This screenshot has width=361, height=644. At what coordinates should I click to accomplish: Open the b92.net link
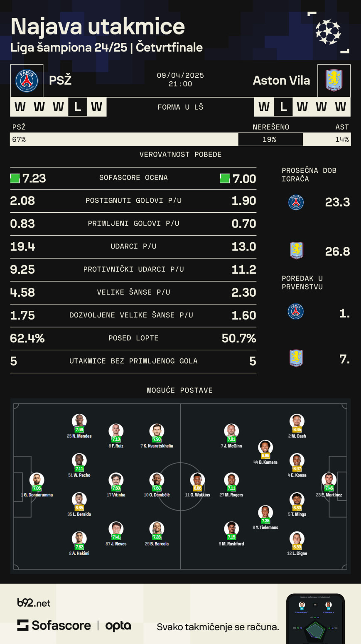34,603
